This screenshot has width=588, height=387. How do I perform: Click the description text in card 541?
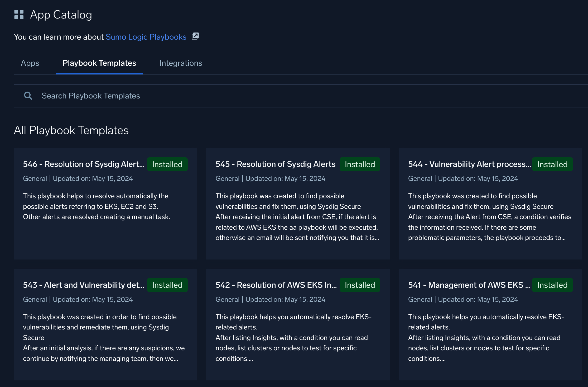[486, 338]
